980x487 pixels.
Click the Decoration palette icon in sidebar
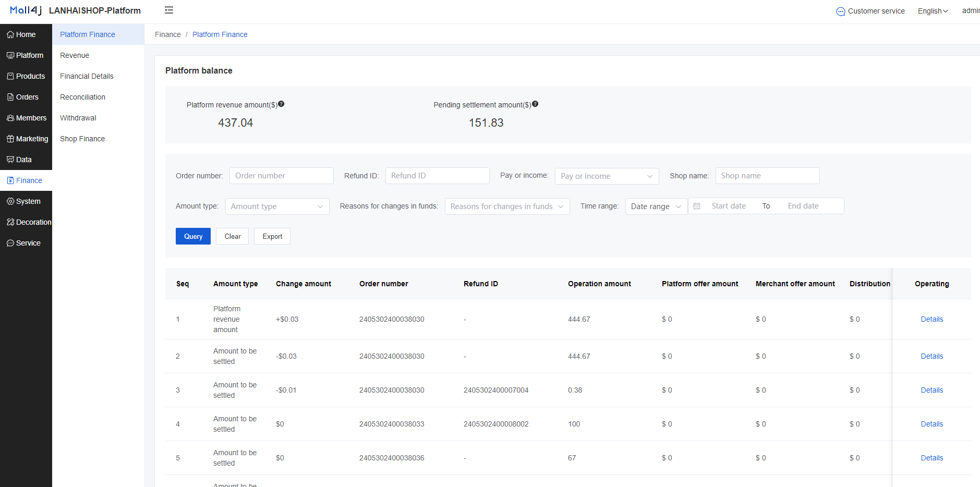click(10, 222)
